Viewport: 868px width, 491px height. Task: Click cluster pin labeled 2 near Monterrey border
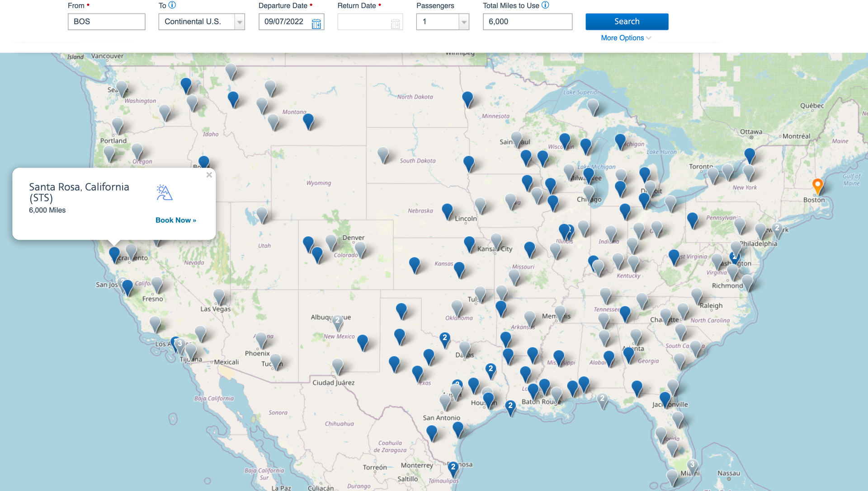tap(453, 469)
